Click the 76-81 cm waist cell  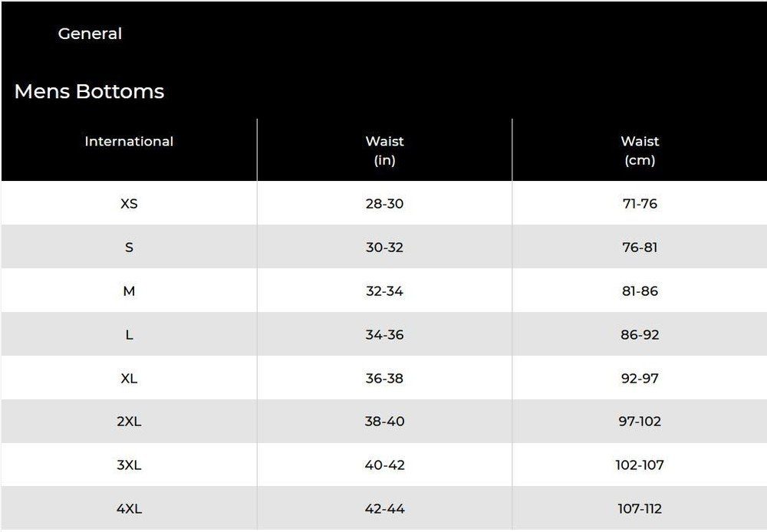click(640, 248)
